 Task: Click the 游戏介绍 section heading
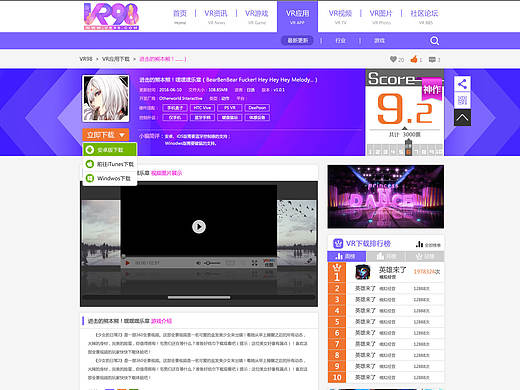coord(161,321)
